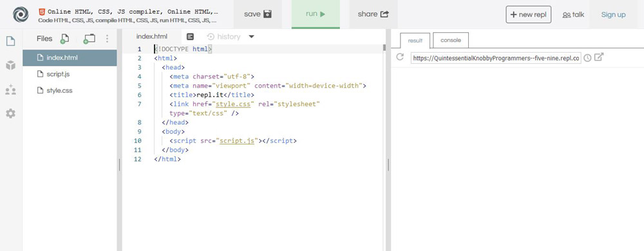Click the Files panel heading
Viewport: 644px width, 251px height.
44,39
